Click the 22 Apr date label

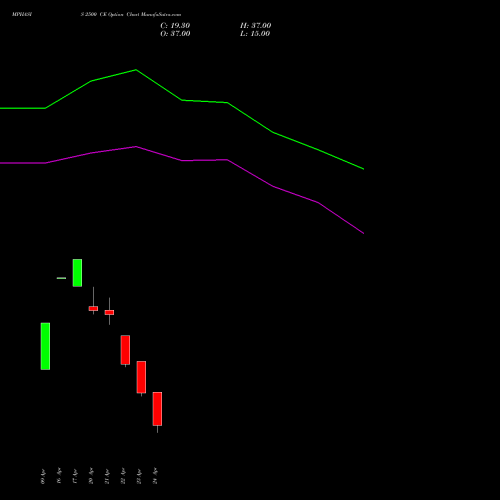tap(123, 476)
